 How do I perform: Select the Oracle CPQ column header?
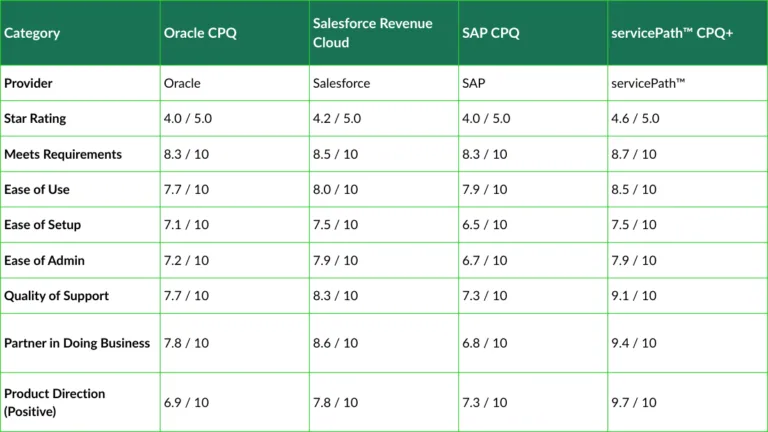point(199,33)
